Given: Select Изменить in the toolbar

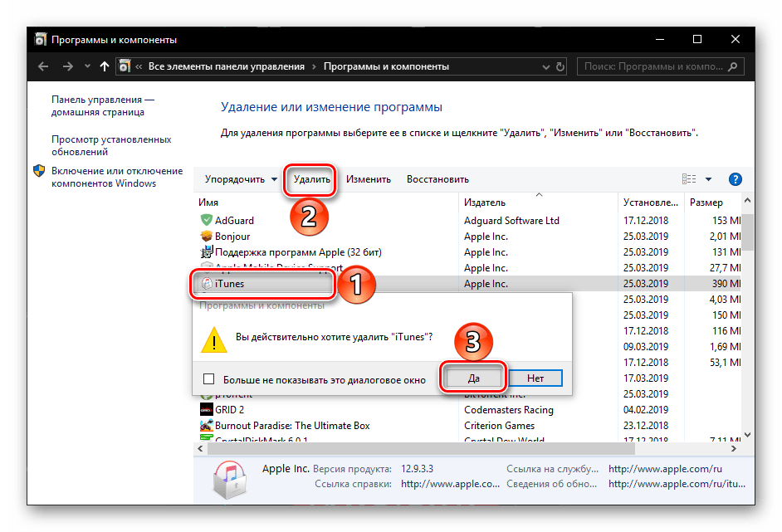Looking at the screenshot, I should 369,179.
